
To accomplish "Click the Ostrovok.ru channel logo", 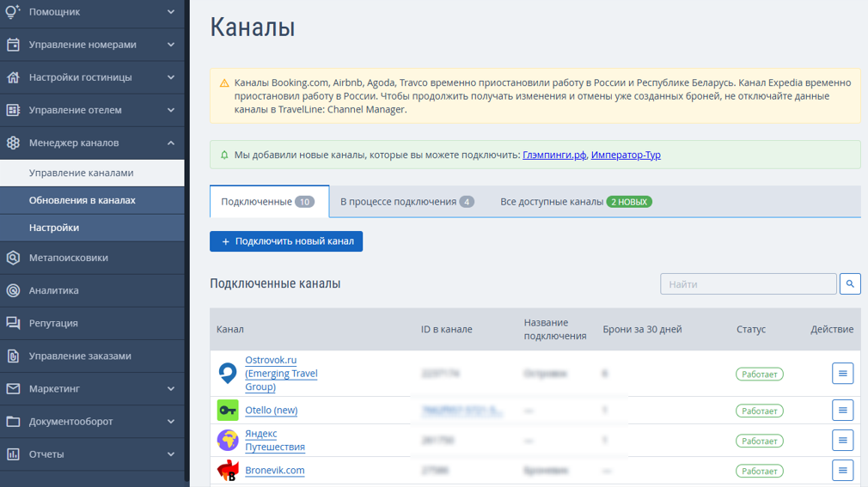I will [228, 374].
